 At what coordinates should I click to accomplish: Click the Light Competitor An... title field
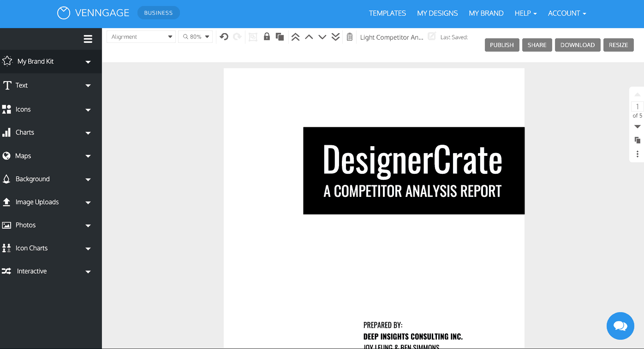[392, 37]
